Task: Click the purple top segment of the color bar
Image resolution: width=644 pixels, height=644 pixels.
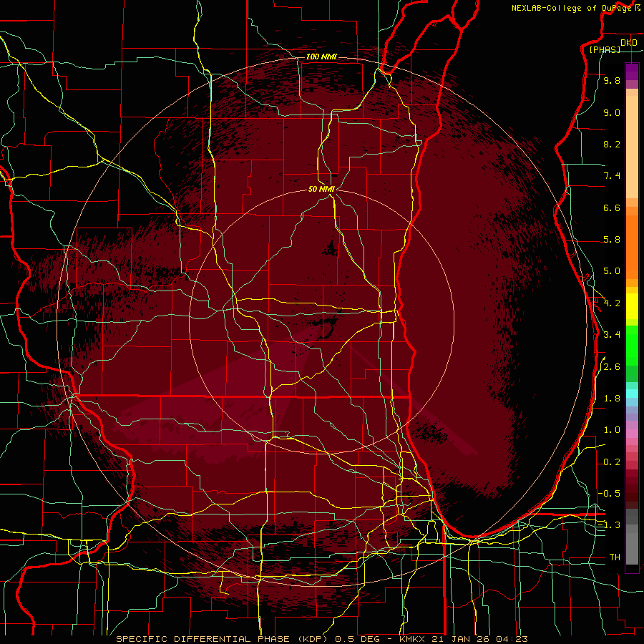Action: pos(632,72)
